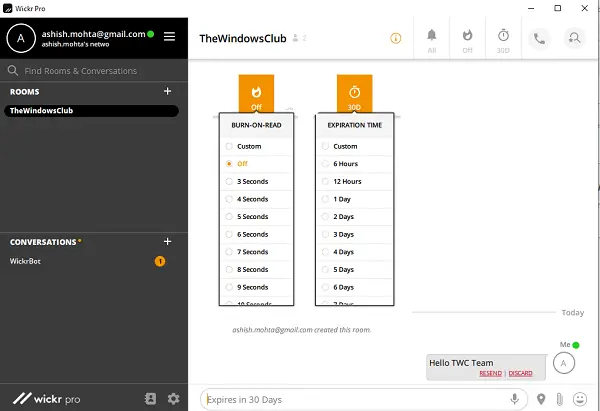This screenshot has width=600, height=411.
Task: Open the search conversation icon in header
Action: coord(574,38)
